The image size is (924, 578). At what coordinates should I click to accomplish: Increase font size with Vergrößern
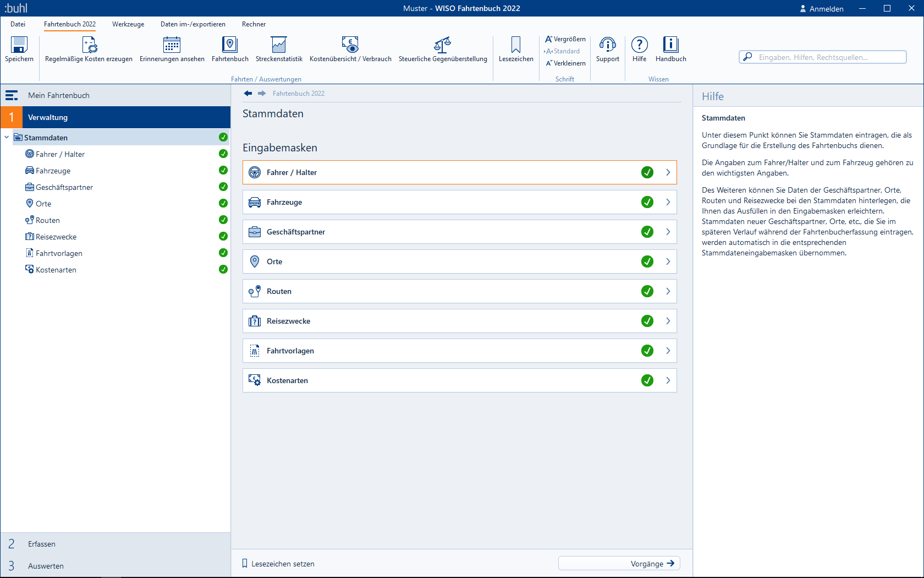point(565,39)
